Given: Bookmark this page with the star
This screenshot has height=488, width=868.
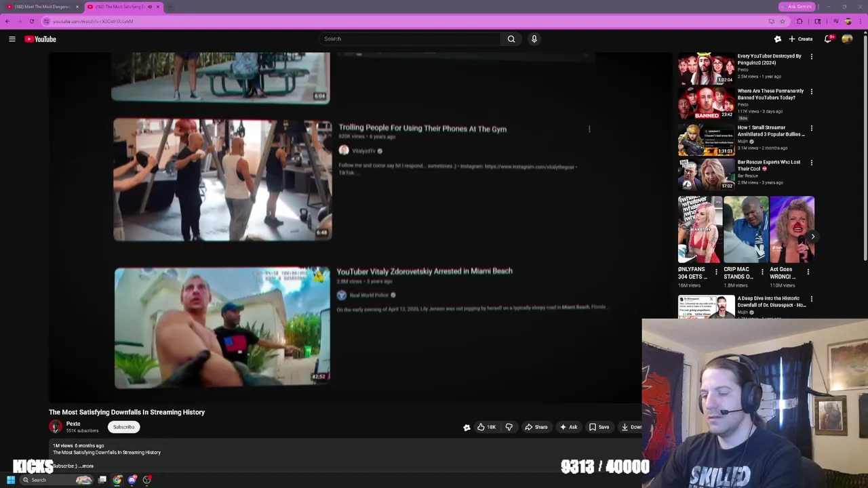Looking at the screenshot, I should click(783, 21).
